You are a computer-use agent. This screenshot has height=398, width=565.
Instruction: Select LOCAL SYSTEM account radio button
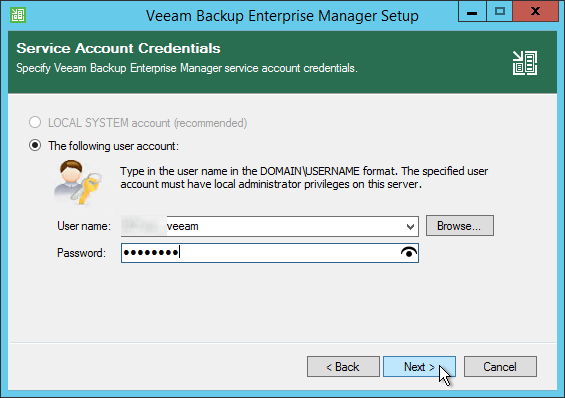(35, 122)
